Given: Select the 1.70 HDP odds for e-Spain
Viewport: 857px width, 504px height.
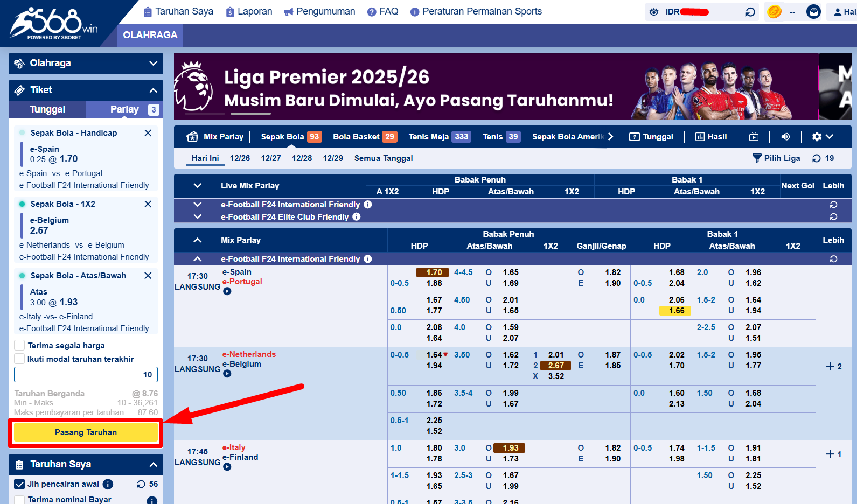Looking at the screenshot, I should click(433, 272).
